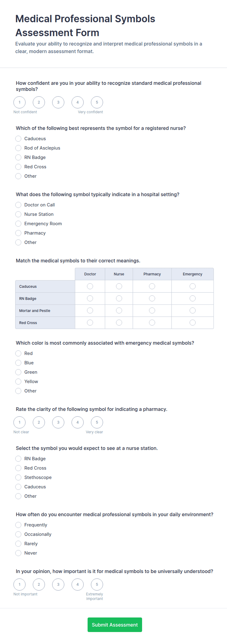Select Rod of Asclepius option
Image resolution: width=227 pixels, height=644 pixels.
pyautogui.click(x=18, y=148)
